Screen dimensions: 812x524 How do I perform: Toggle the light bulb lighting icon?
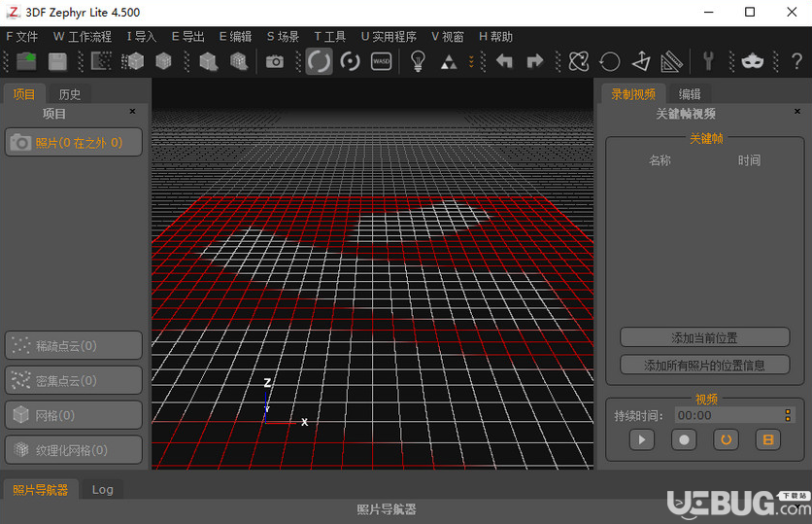point(418,61)
